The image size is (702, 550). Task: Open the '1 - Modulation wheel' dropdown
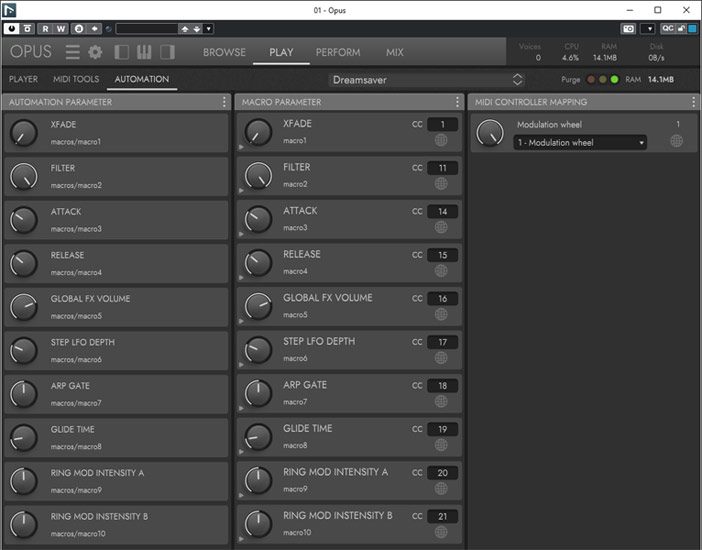coord(579,143)
